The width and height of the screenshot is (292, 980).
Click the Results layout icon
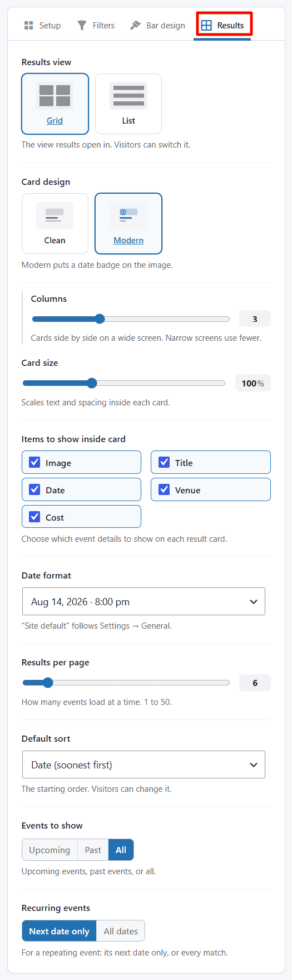(206, 25)
